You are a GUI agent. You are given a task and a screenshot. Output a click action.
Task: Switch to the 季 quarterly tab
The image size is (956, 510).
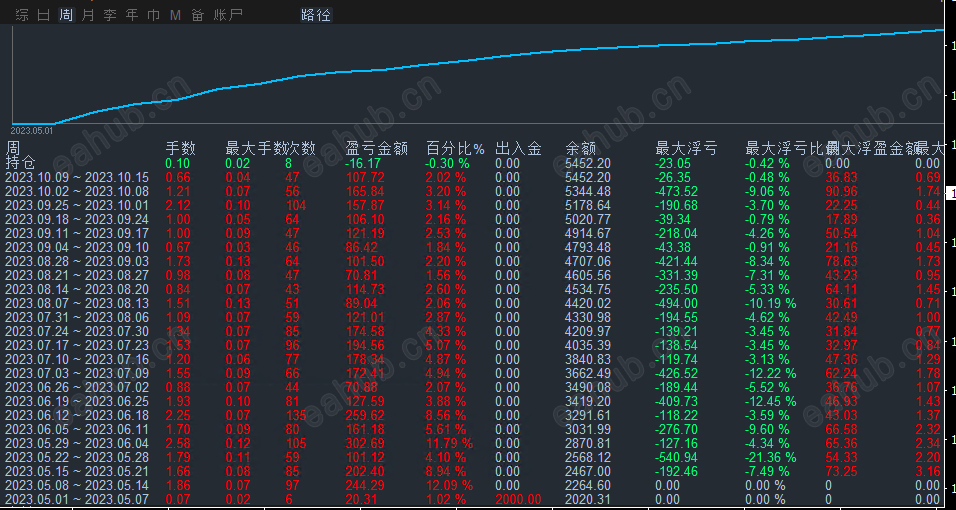[110, 15]
